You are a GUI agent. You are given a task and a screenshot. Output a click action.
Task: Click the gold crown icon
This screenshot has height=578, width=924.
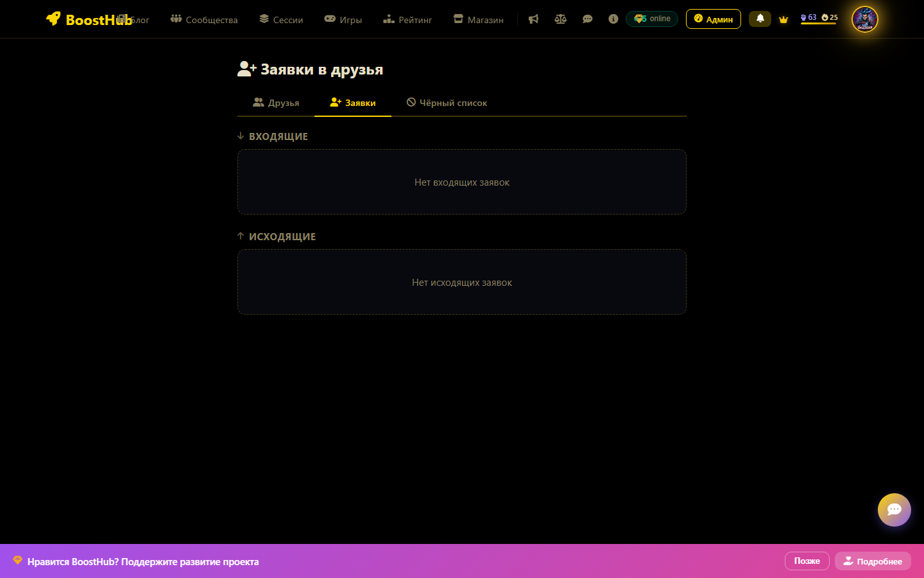[783, 19]
